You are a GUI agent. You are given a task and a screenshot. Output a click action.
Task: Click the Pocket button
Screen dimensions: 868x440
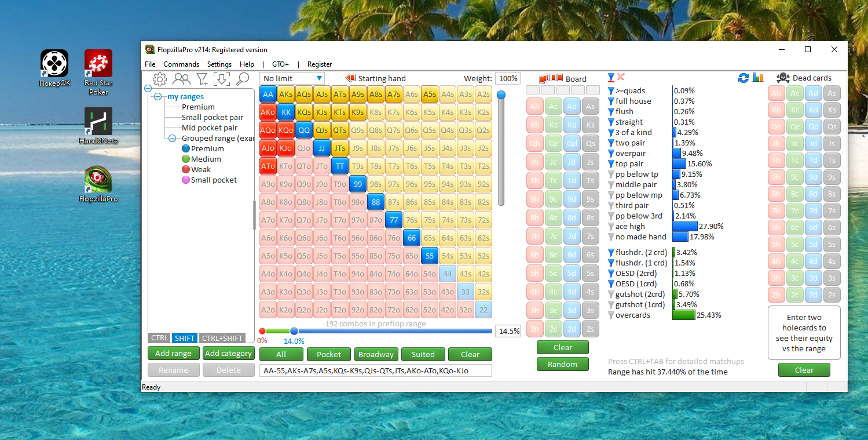329,354
